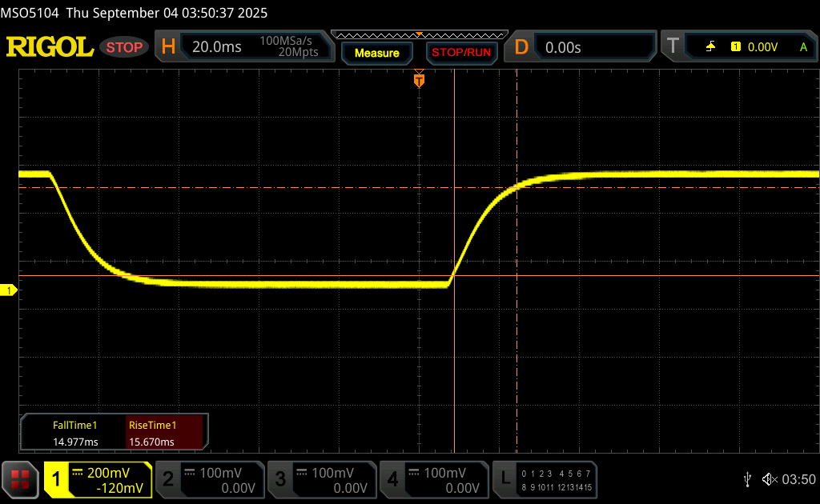Click the RIGOL logo
Image resolution: width=820 pixels, height=504 pixels.
[50, 47]
